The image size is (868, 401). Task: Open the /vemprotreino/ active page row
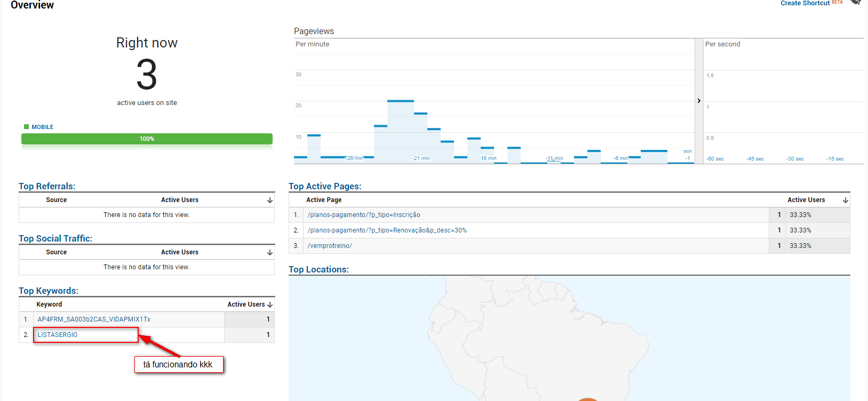tap(330, 246)
